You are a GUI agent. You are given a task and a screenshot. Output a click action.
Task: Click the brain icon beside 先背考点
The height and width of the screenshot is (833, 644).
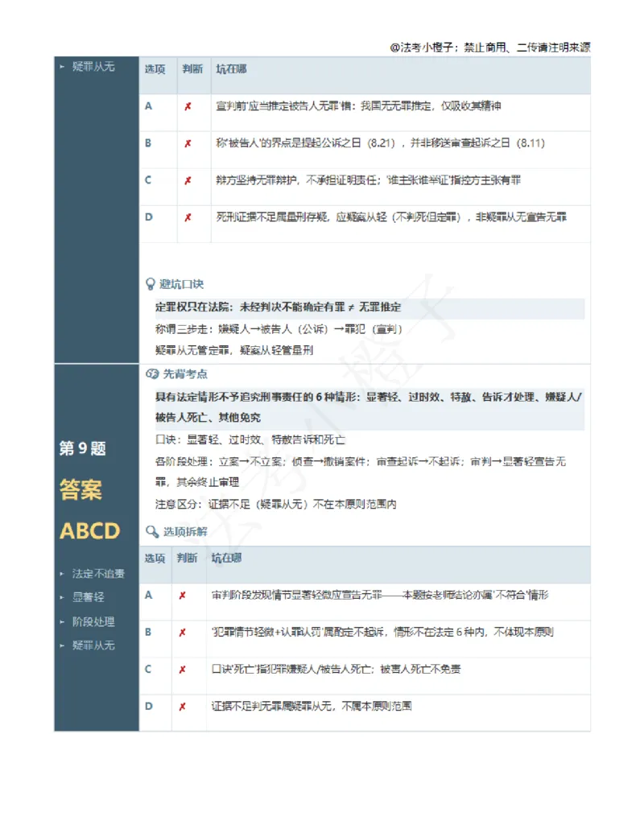tap(152, 374)
